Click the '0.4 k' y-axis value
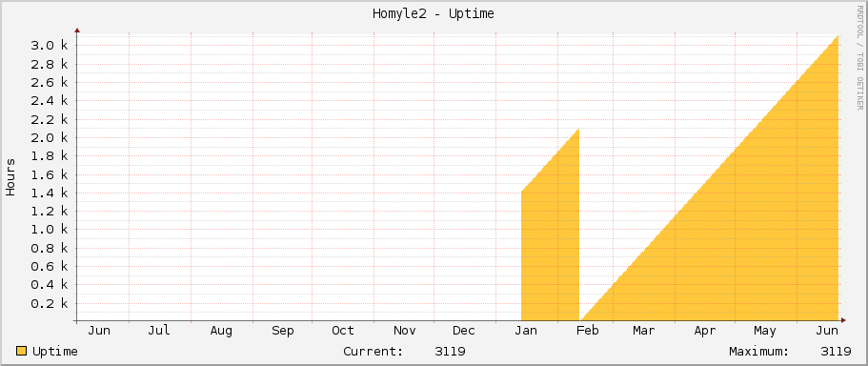 [49, 285]
